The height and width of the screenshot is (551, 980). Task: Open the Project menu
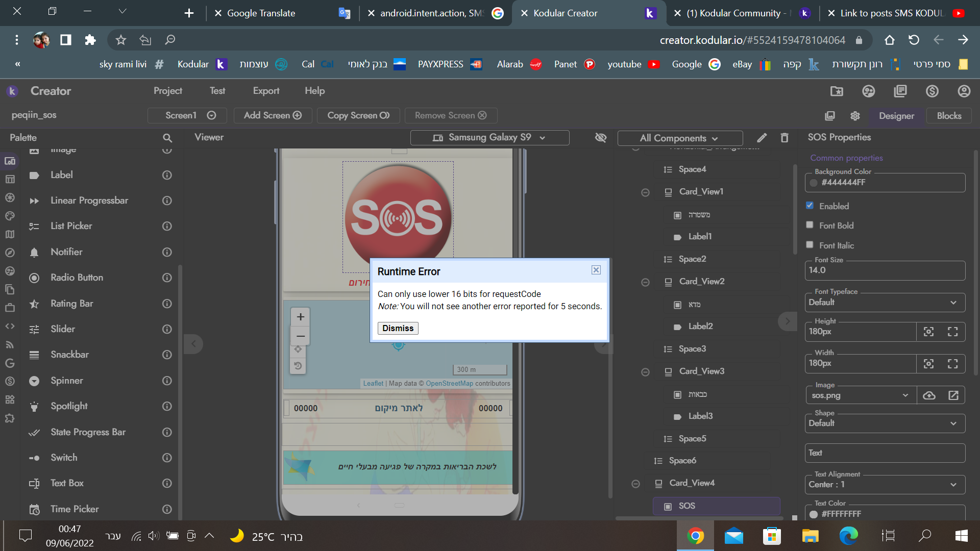168,90
